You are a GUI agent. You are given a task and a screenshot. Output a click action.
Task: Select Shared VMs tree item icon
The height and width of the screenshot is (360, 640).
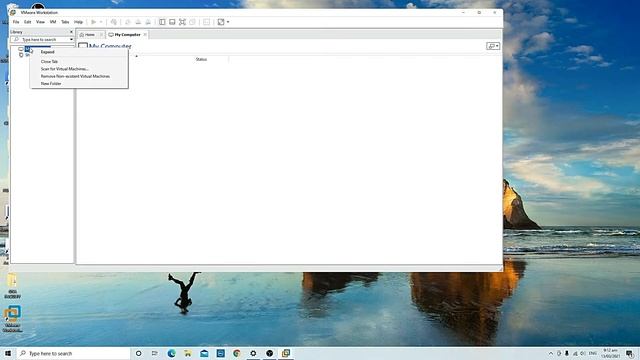click(x=21, y=55)
